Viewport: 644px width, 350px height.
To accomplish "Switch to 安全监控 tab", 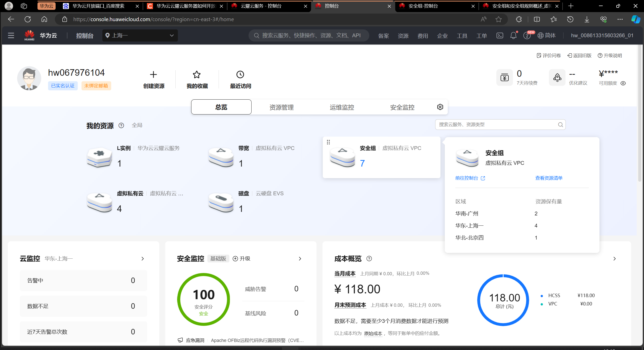I will [x=402, y=107].
